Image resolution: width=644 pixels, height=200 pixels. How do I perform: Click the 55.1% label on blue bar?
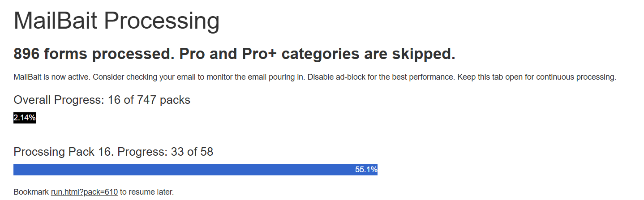pyautogui.click(x=366, y=170)
